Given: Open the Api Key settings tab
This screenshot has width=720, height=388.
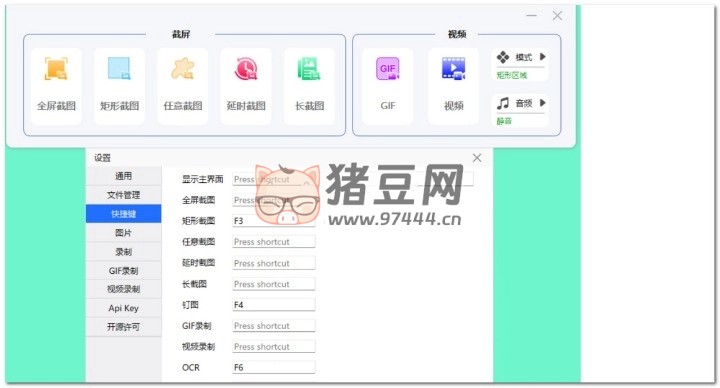Looking at the screenshot, I should point(124,308).
